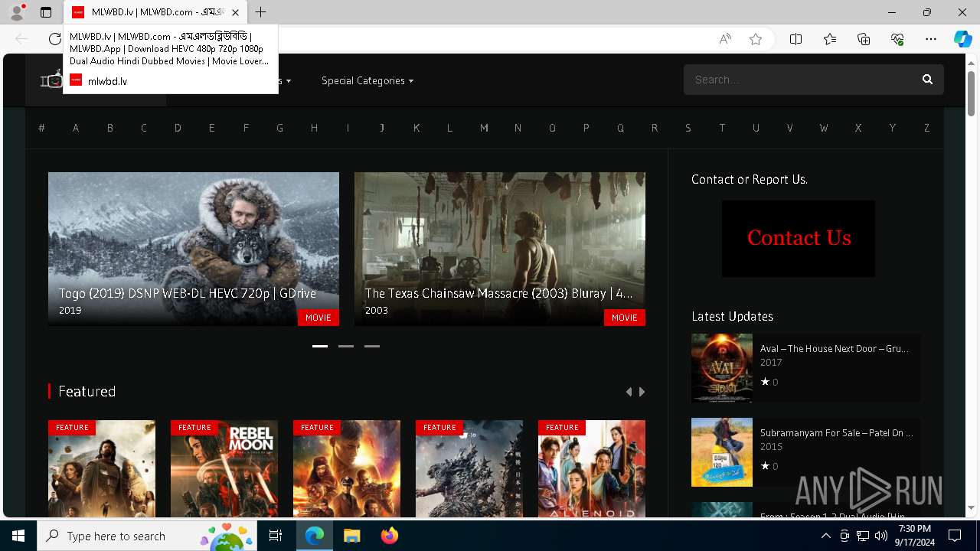Show next Featured items
The width and height of the screenshot is (980, 551).
(x=642, y=392)
